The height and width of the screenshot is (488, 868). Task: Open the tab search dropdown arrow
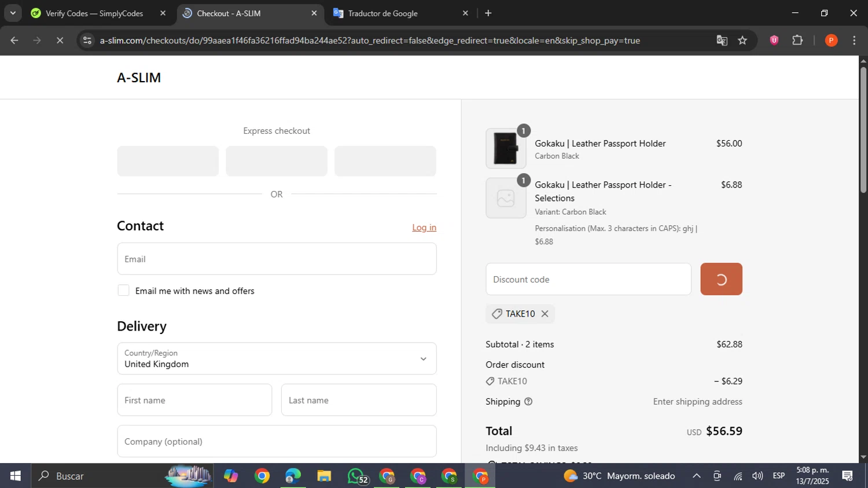tap(13, 13)
